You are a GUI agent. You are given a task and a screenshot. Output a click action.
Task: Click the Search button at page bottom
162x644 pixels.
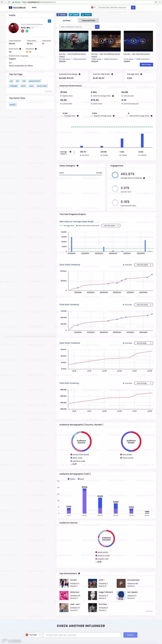pyautogui.click(x=130, y=635)
